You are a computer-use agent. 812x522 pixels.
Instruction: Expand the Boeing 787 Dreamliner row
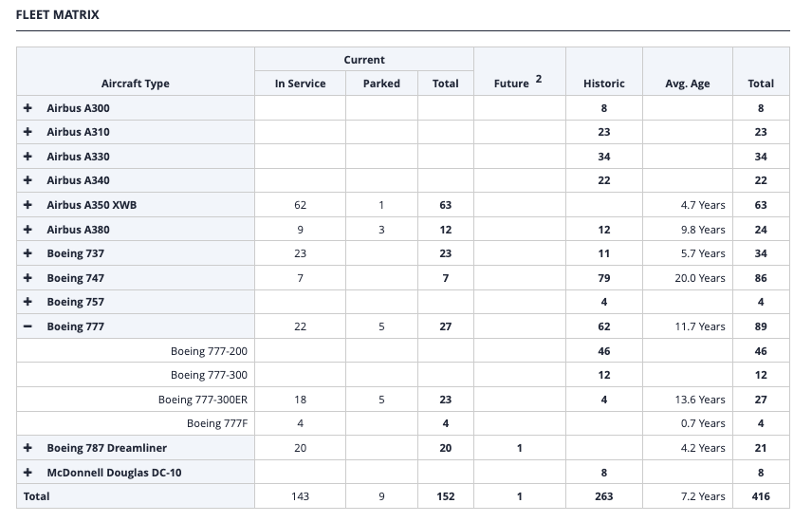[x=28, y=448]
